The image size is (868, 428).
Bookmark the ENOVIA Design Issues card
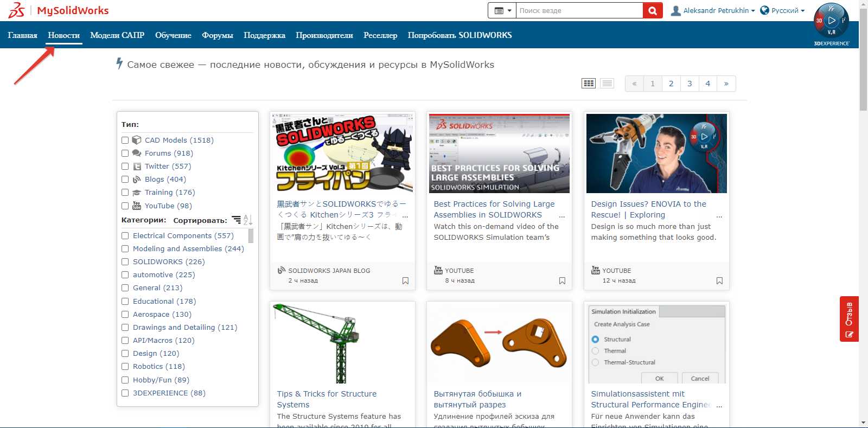tap(719, 281)
